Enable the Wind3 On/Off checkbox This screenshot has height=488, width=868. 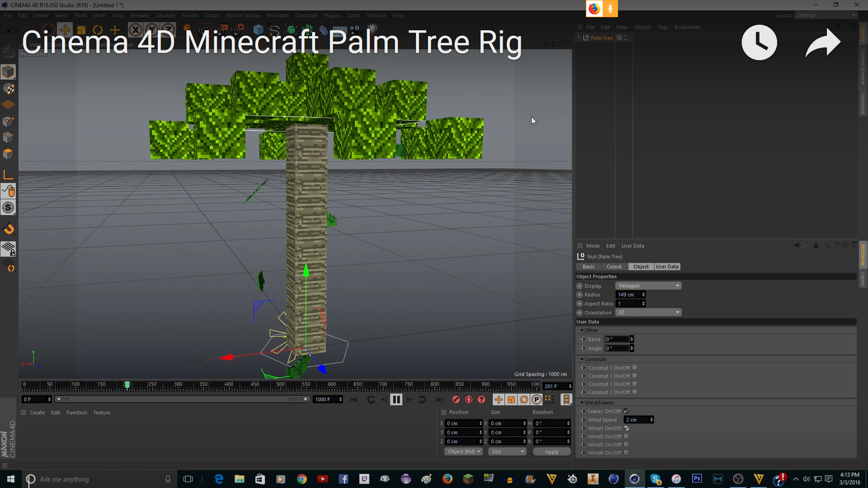626,445
